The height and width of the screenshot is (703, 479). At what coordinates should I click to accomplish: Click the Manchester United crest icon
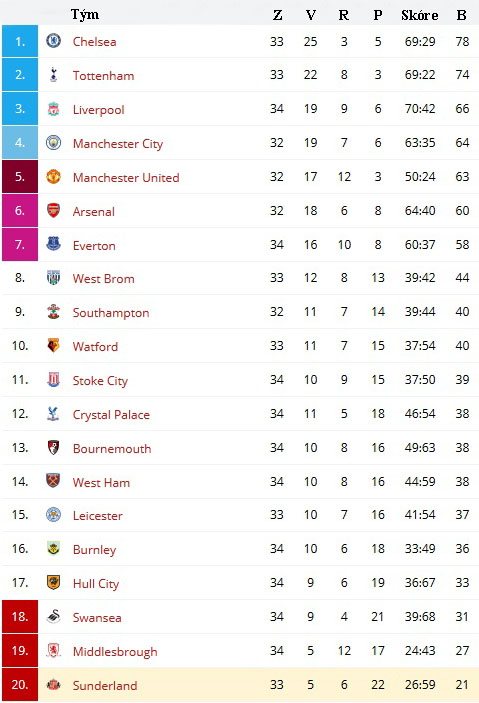(53, 177)
